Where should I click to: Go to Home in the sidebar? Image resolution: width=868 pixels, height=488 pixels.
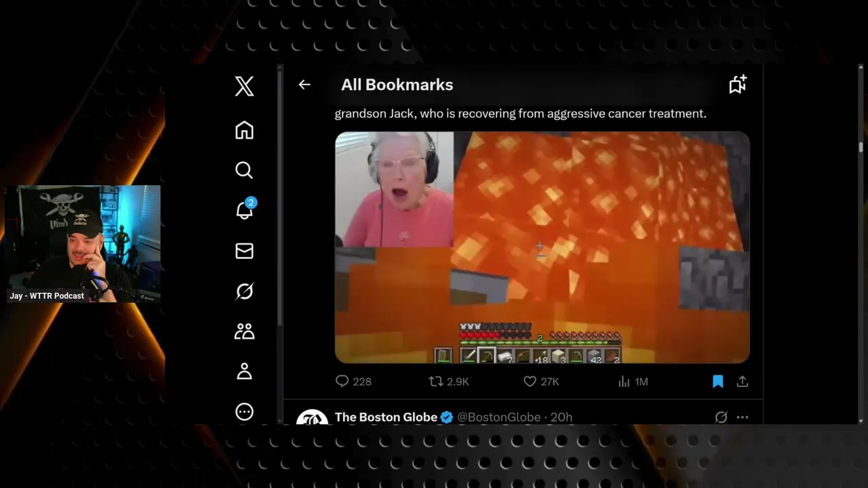244,130
